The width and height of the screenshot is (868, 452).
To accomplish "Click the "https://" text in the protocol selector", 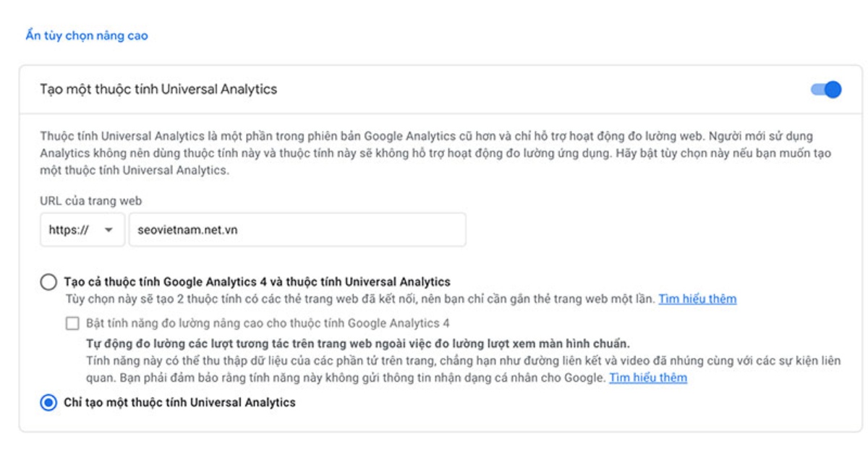I will point(69,230).
